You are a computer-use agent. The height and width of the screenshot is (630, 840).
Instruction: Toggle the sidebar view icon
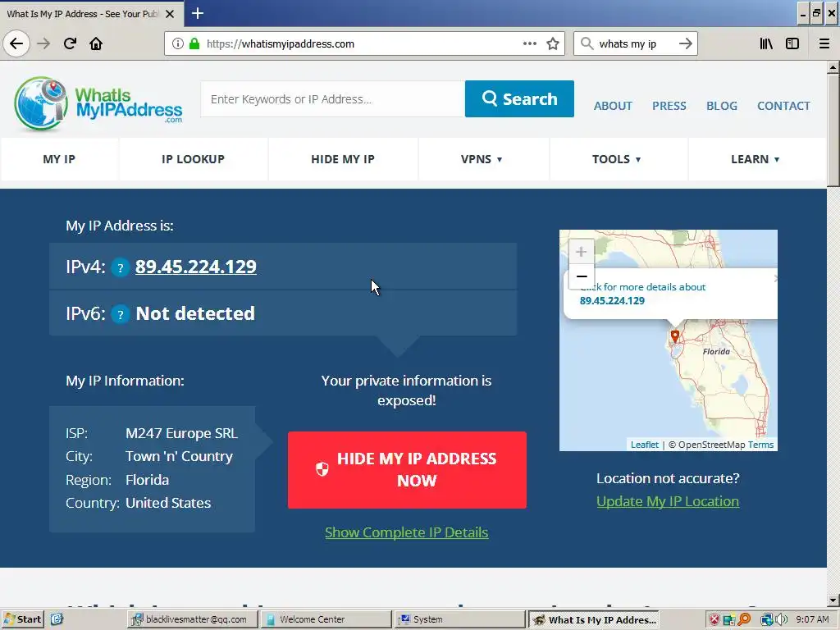[x=792, y=43]
